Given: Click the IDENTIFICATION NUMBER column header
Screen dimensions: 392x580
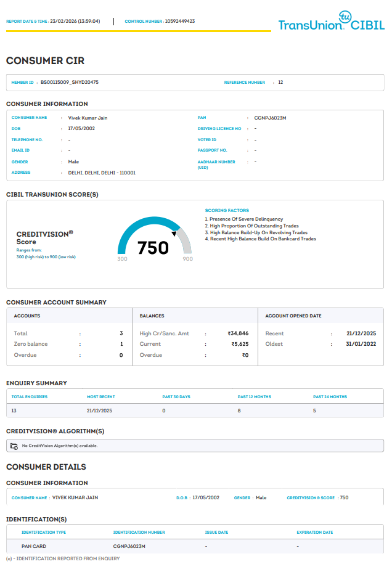Looking at the screenshot, I should [x=139, y=533].
